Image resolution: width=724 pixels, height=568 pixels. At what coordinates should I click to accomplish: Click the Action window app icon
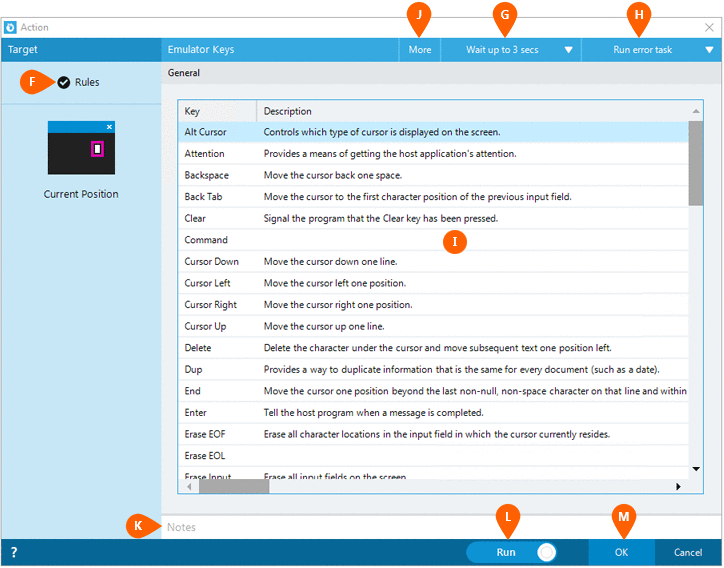tap(10, 27)
